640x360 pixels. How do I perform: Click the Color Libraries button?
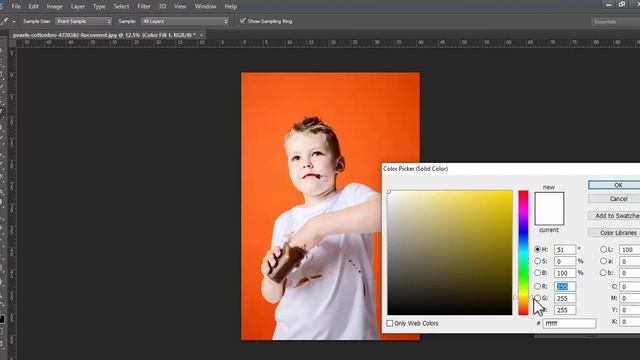[x=614, y=233]
